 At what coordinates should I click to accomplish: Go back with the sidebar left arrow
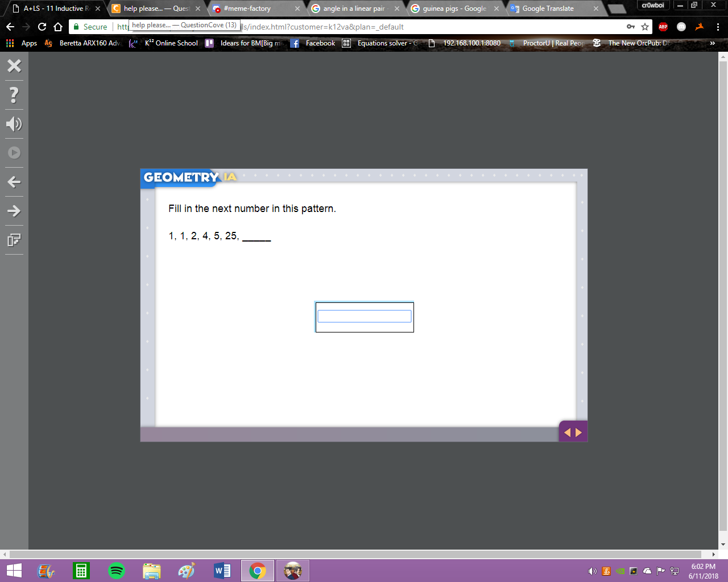[x=14, y=182]
